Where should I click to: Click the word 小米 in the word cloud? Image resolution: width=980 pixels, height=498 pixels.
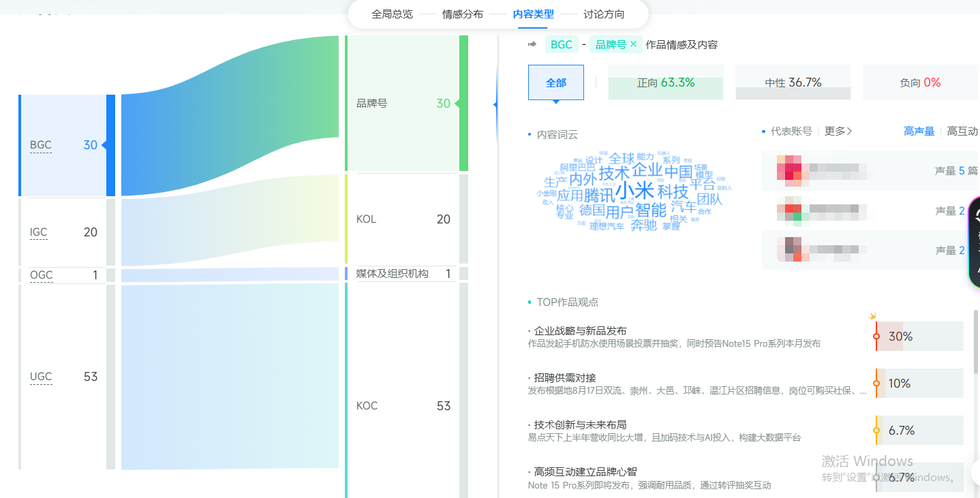click(x=634, y=189)
